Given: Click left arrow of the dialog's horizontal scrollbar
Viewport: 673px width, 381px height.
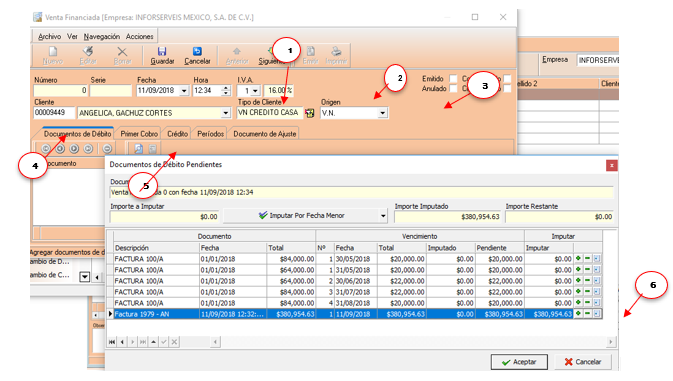Looking at the screenshot, I should [x=215, y=342].
